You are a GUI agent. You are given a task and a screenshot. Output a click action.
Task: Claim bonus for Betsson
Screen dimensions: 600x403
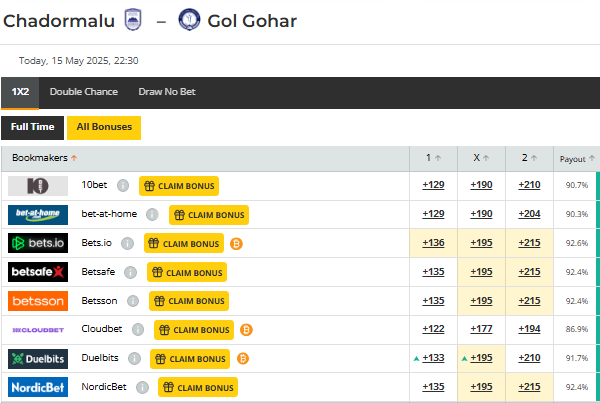coord(189,301)
